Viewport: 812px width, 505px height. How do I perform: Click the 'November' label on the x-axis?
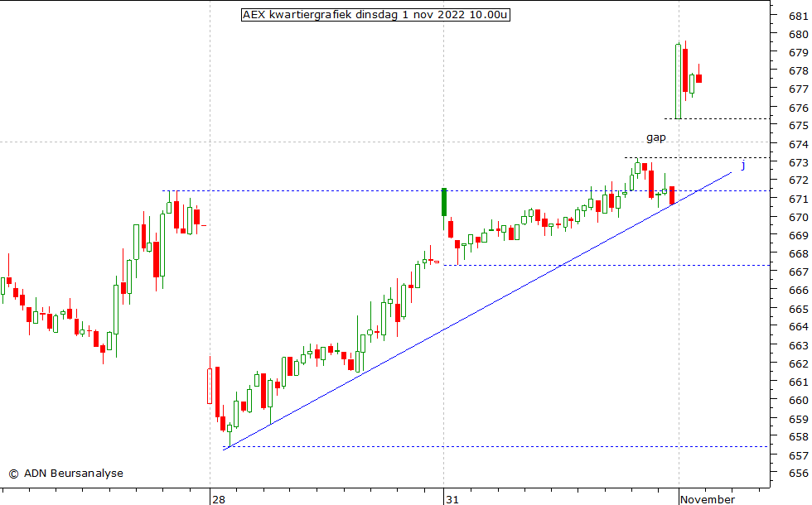point(708,499)
